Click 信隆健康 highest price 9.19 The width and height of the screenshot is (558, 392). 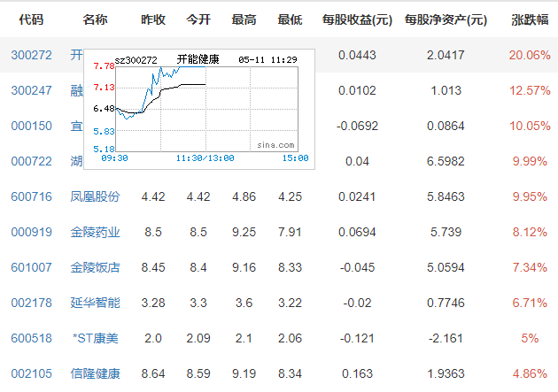coord(244,373)
